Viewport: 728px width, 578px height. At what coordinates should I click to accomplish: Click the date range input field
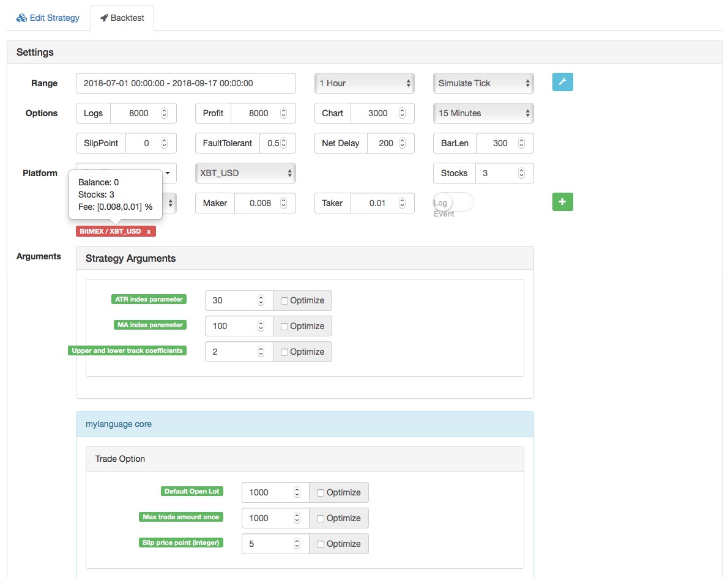186,83
